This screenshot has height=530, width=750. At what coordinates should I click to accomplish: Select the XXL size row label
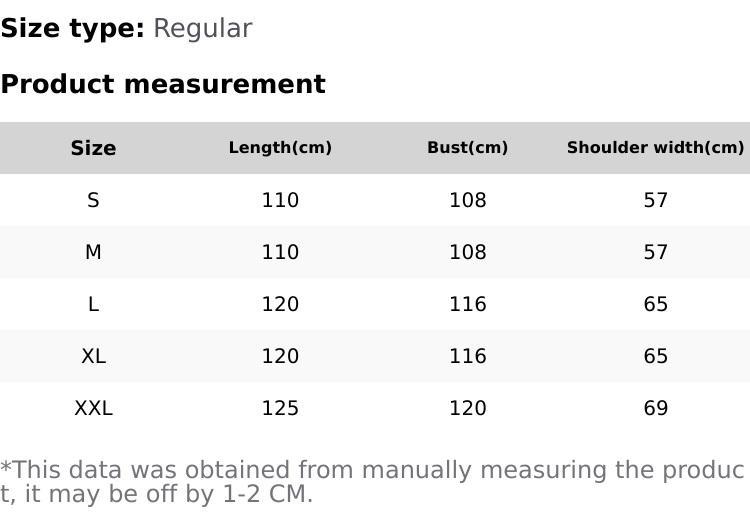point(93,408)
